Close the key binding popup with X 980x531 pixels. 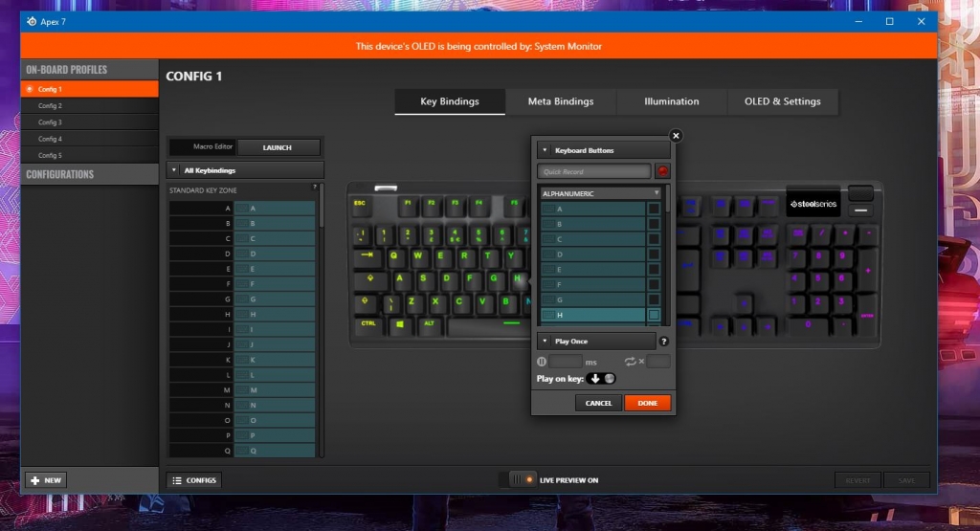(676, 136)
